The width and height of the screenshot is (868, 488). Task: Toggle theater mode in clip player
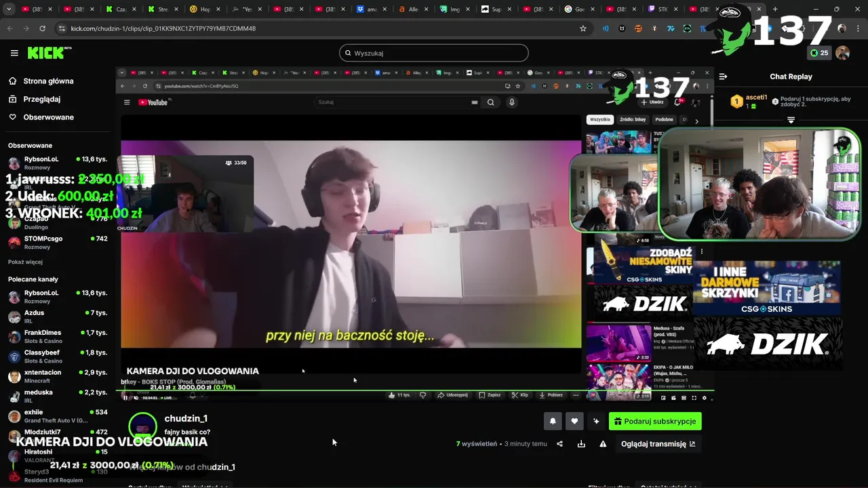684,398
